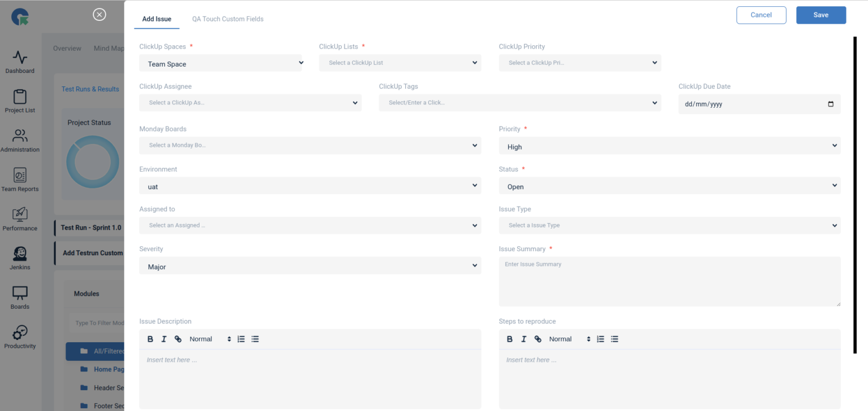Expand the ClickUp Lists dropdown
This screenshot has width=868, height=411.
tap(400, 63)
